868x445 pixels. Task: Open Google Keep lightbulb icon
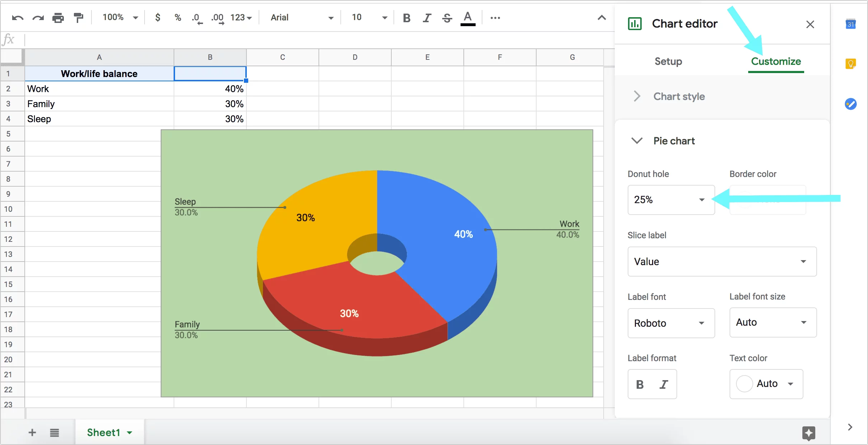coord(850,64)
